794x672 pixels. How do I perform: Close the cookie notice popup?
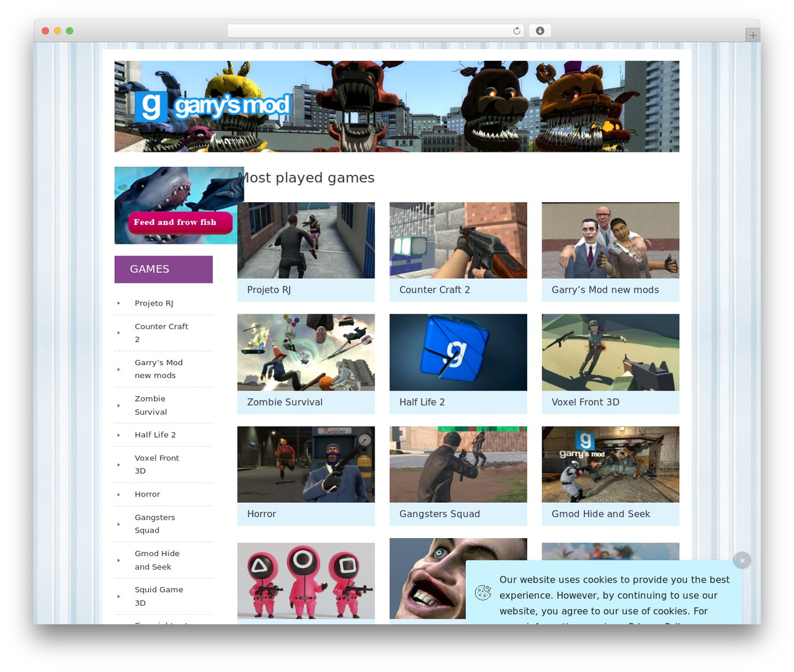pos(742,560)
